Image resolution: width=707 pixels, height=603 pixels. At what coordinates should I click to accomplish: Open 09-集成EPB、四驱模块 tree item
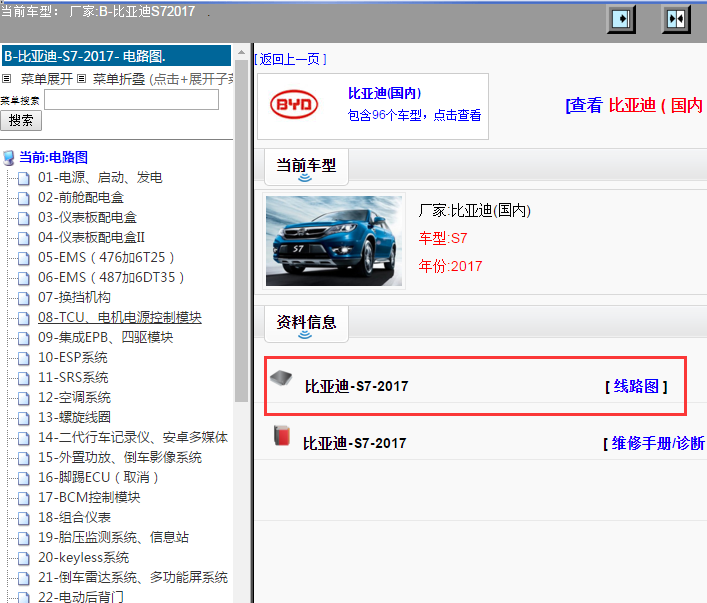[106, 337]
